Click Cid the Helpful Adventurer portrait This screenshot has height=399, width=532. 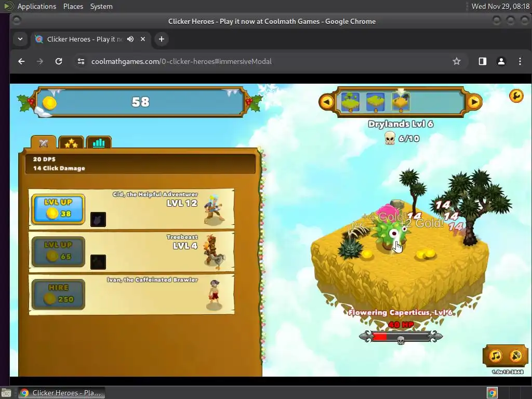[x=214, y=209]
